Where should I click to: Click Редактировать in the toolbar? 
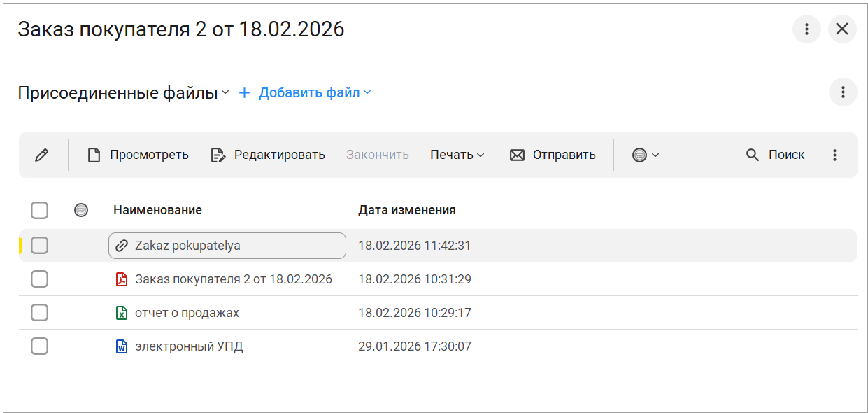(268, 155)
